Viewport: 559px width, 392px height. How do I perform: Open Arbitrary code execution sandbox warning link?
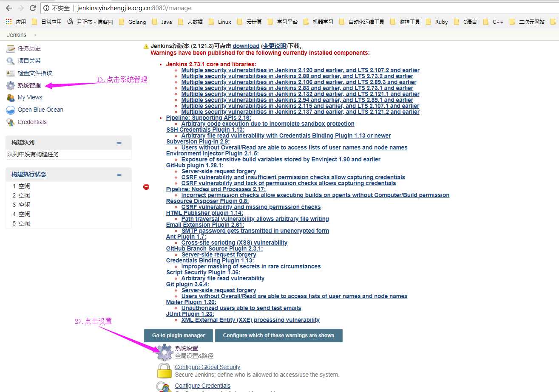coord(268,124)
